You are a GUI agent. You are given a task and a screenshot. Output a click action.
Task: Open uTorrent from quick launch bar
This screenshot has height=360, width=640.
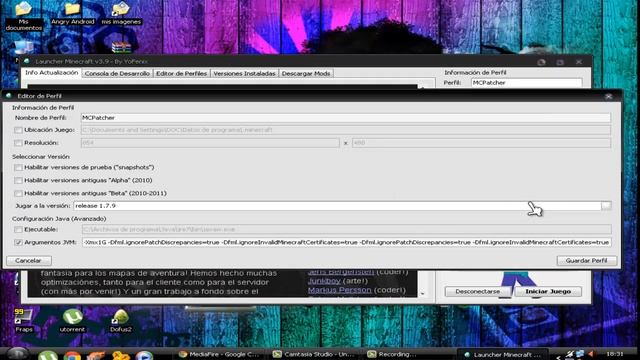[x=48, y=355]
